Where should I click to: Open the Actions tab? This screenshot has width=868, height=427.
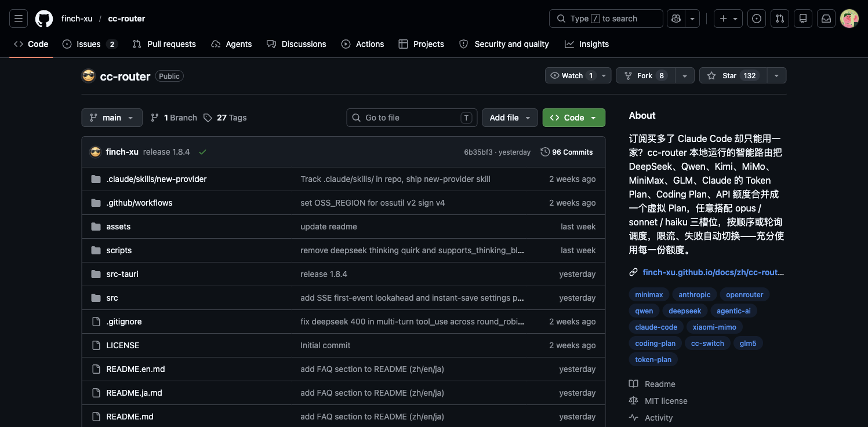tap(362, 44)
